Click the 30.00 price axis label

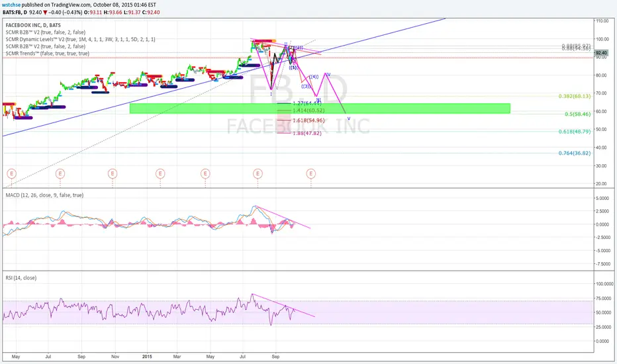click(x=602, y=165)
